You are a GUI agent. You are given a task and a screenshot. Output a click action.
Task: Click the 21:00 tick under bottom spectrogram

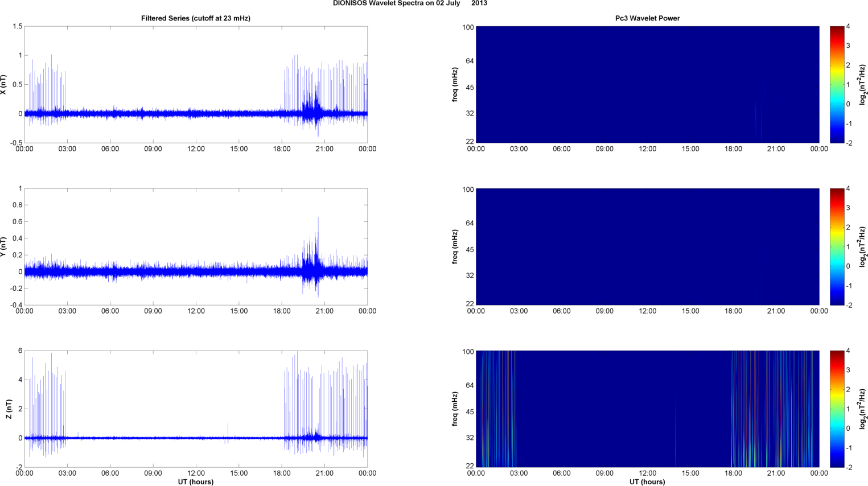(x=776, y=473)
